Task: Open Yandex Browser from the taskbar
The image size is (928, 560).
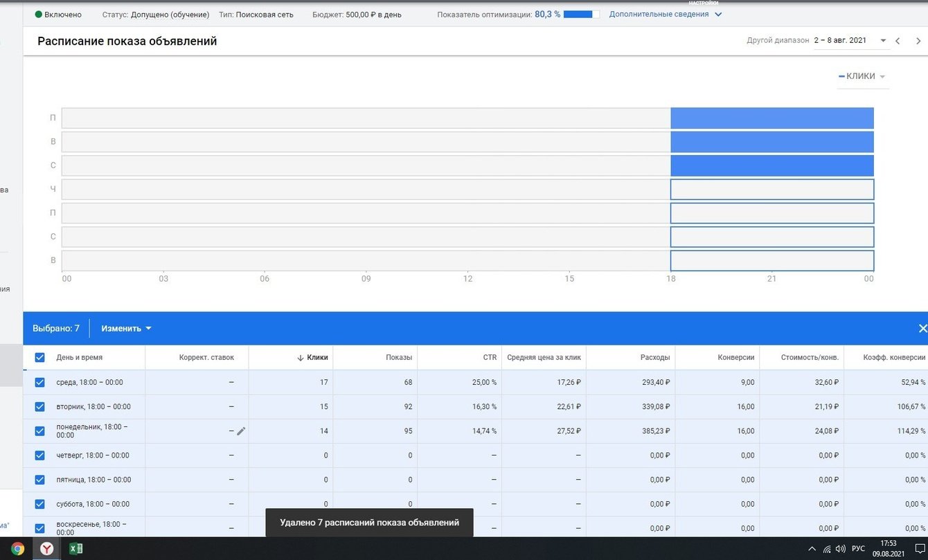Action: pyautogui.click(x=47, y=549)
